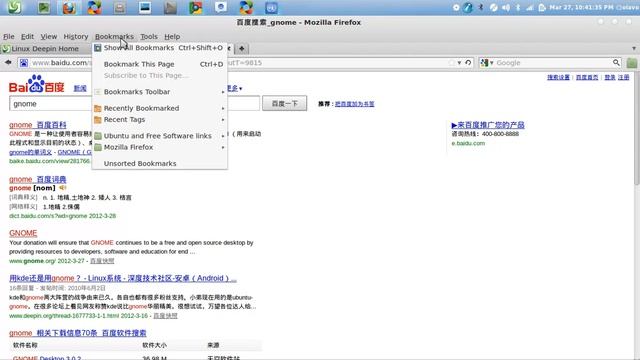This screenshot has height=360, width=640.
Task: Open Unsorted Bookmarks
Action: 160,164
